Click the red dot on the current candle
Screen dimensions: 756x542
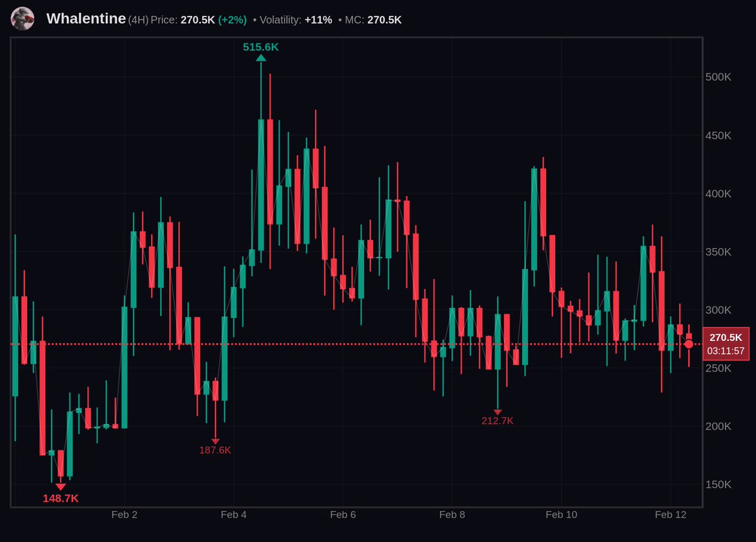(689, 344)
